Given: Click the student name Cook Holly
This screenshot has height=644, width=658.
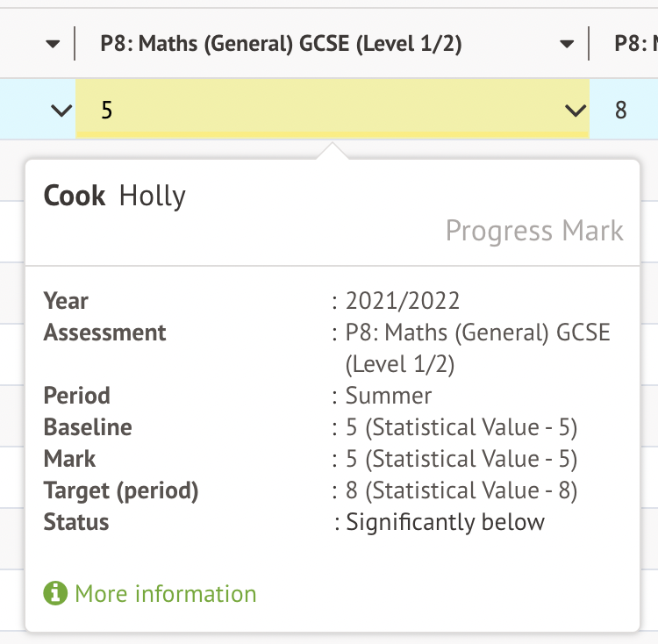Looking at the screenshot, I should click(115, 196).
